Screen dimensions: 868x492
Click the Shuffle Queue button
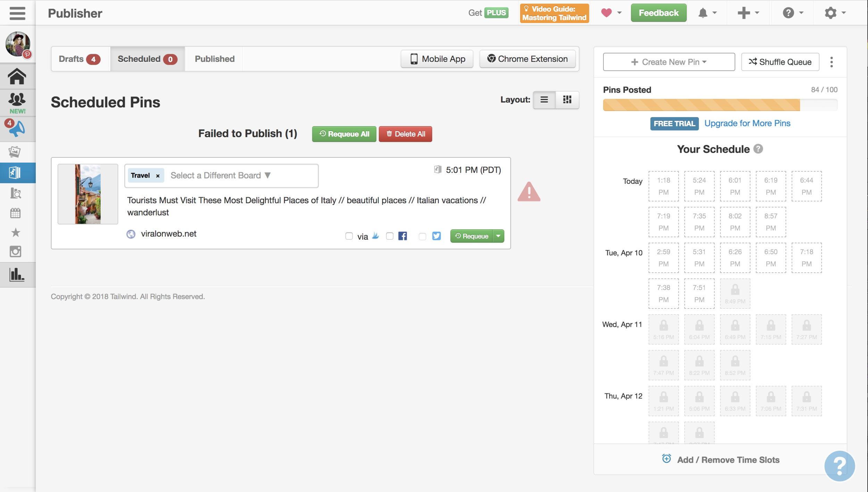tap(780, 62)
